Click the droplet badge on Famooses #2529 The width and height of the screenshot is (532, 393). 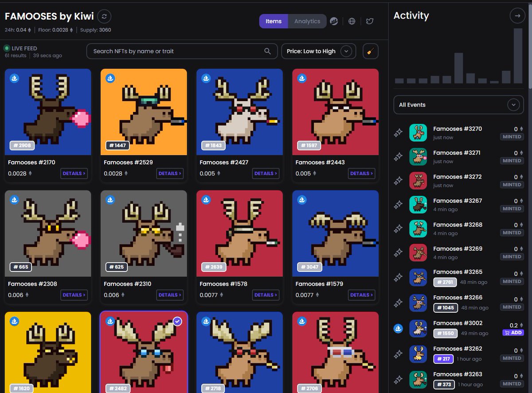[110, 78]
